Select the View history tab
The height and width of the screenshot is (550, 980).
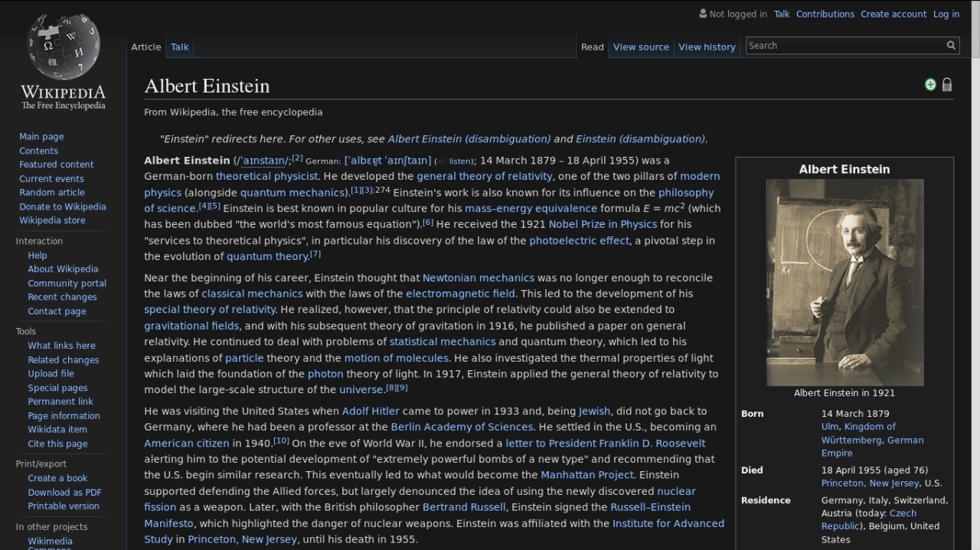[x=707, y=47]
